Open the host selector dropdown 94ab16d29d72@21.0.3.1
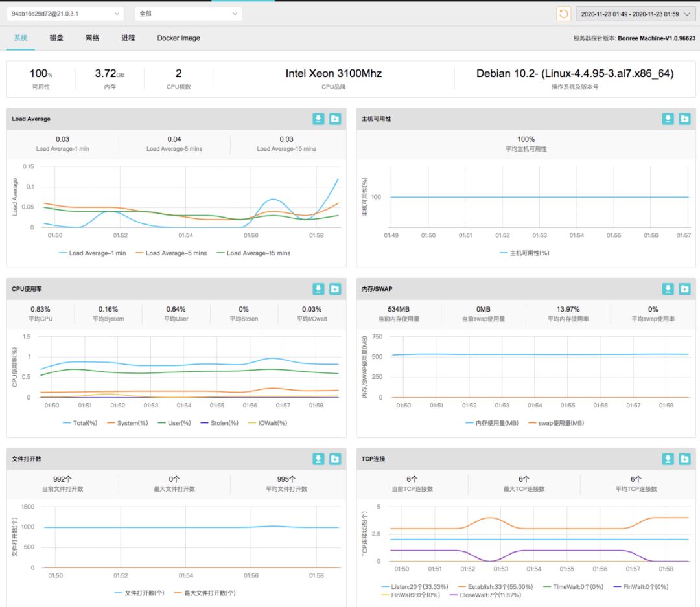The image size is (700, 607). (65, 14)
